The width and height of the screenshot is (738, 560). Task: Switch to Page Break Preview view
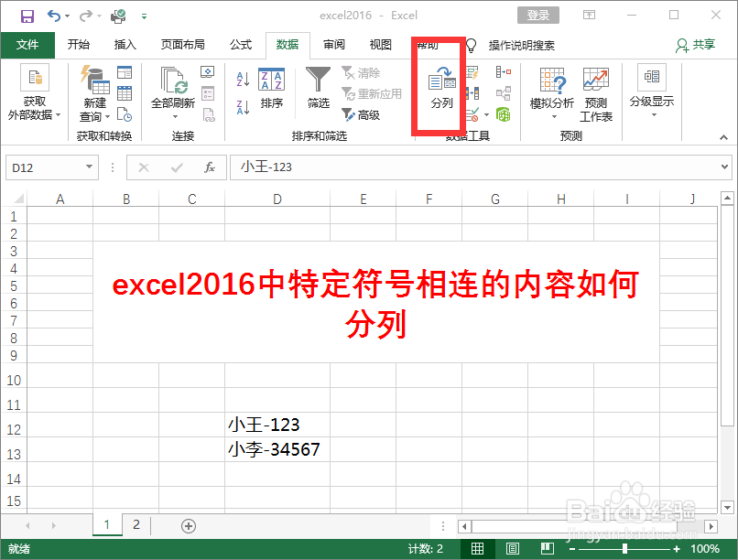pos(547,548)
